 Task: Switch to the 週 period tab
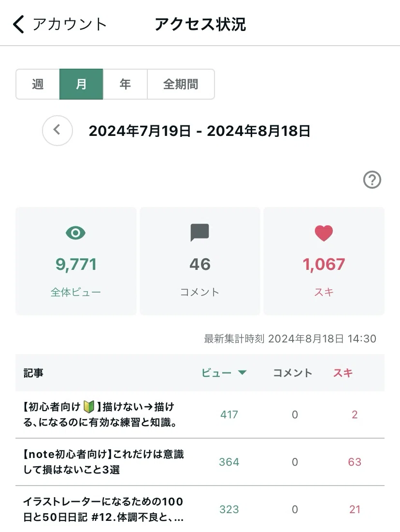pos(38,84)
